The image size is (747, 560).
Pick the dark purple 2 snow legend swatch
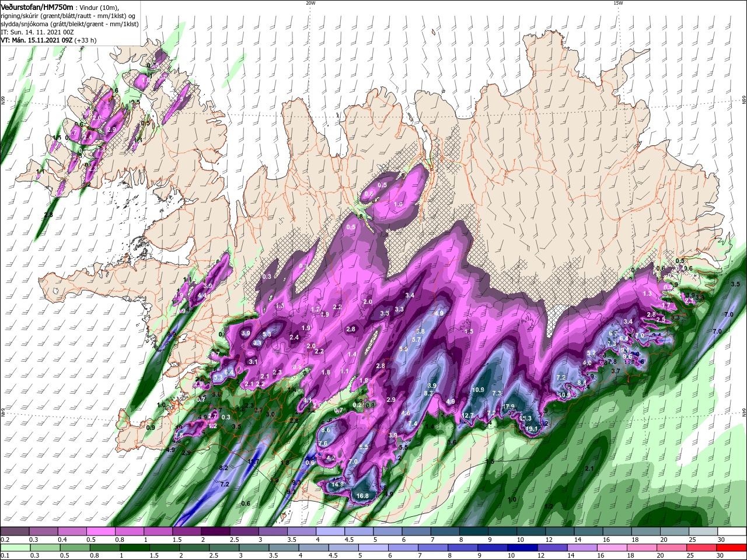(x=215, y=531)
